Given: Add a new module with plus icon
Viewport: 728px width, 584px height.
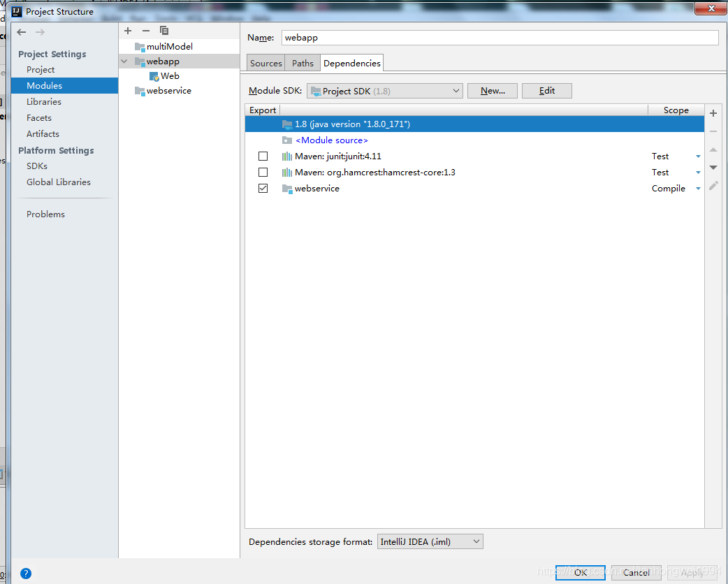Looking at the screenshot, I should tap(128, 31).
